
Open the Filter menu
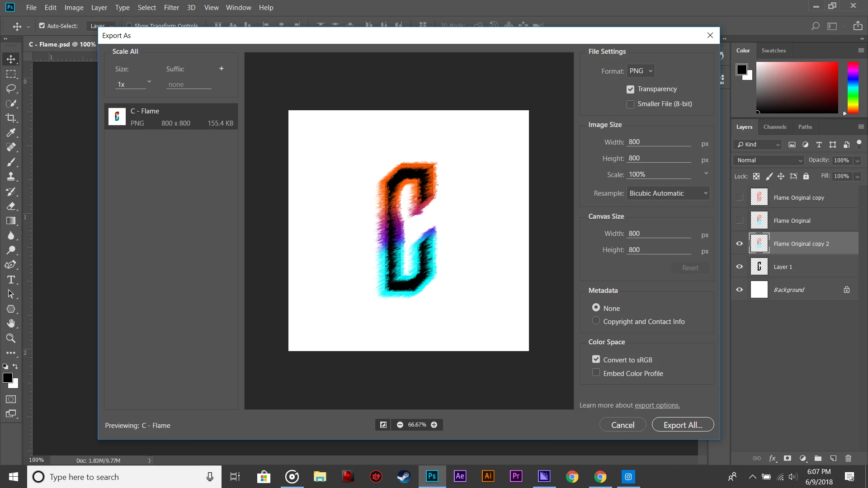point(171,8)
